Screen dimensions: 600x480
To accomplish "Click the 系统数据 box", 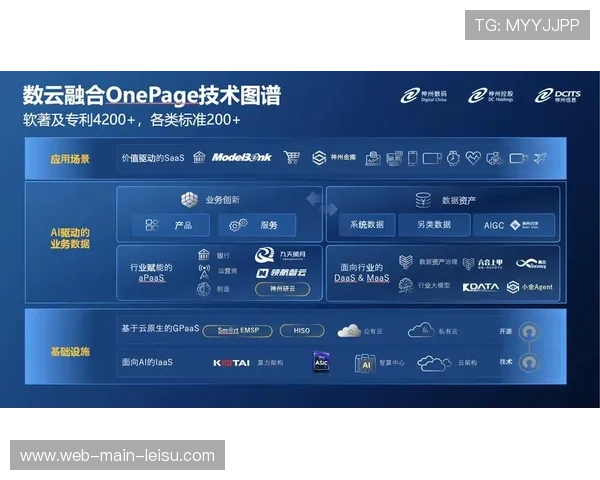I will coord(367,225).
